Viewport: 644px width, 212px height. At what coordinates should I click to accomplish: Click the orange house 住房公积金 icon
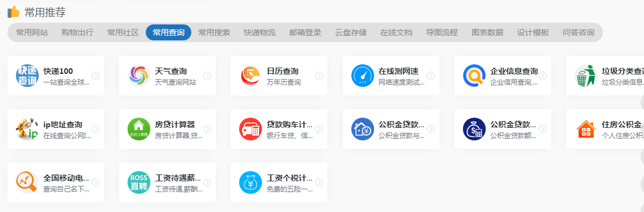[586, 129]
